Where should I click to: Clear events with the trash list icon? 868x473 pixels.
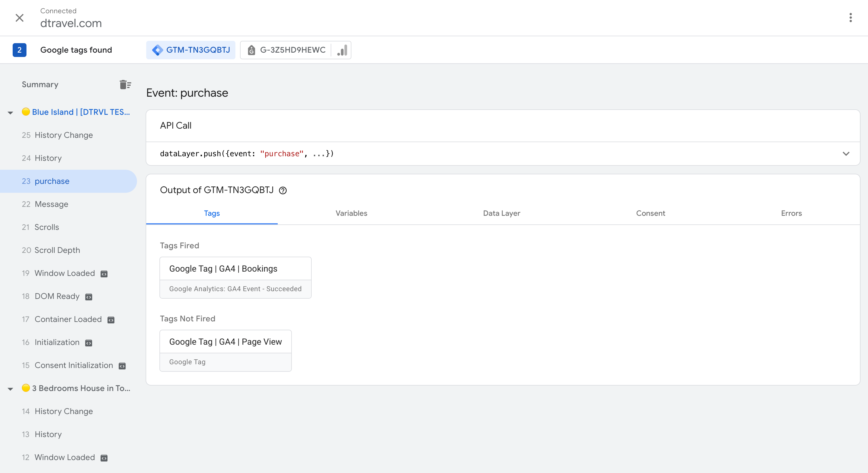pos(125,84)
